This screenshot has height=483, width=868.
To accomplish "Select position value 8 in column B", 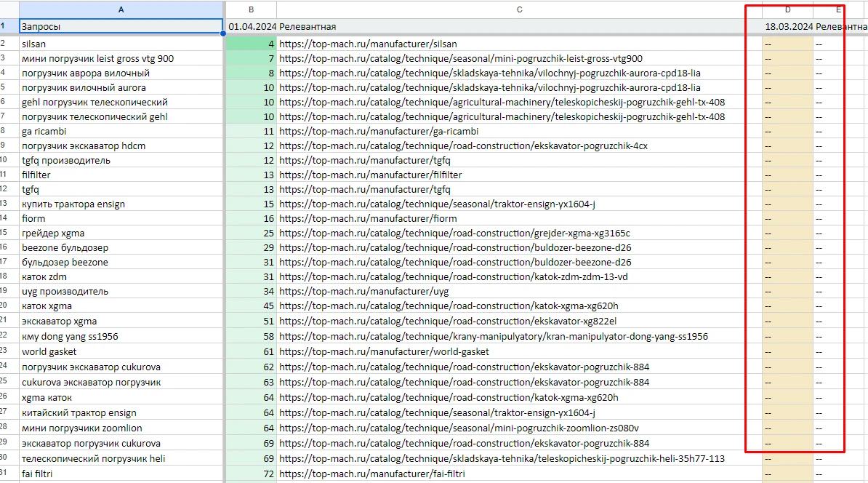I will pos(252,73).
